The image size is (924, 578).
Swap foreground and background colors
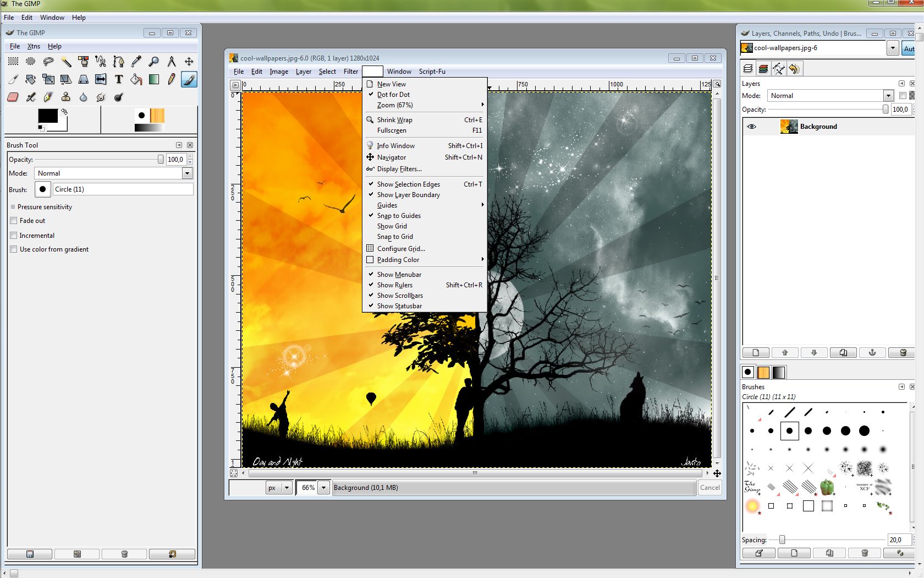tap(64, 111)
